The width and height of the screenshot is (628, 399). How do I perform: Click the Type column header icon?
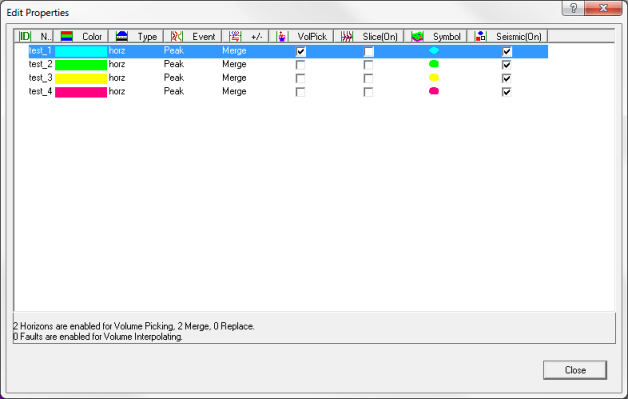coord(122,36)
